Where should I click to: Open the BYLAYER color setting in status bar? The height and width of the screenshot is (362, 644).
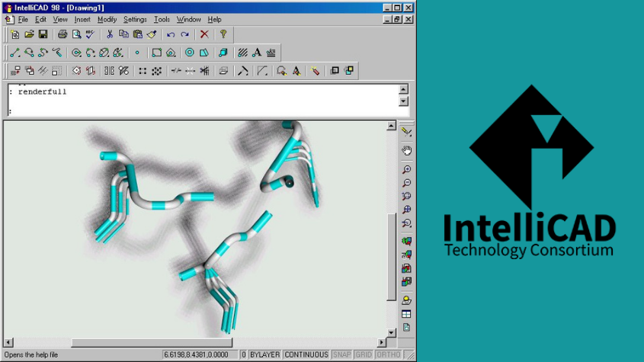coord(265,354)
